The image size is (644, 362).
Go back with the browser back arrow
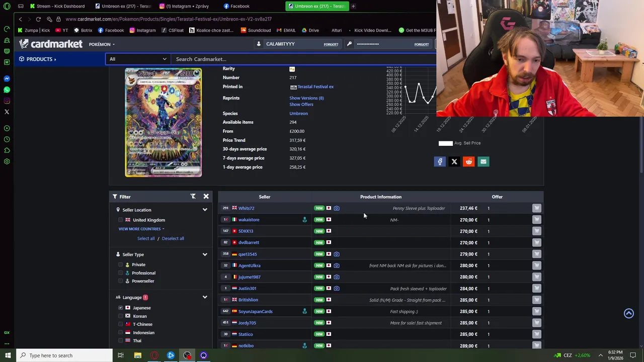click(x=20, y=19)
